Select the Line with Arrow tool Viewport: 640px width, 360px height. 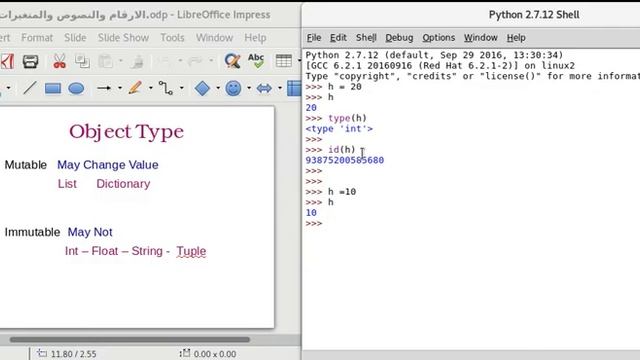[x=104, y=88]
